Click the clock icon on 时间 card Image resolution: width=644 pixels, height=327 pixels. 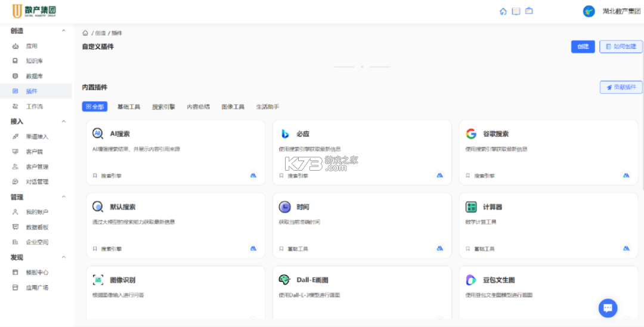pos(284,206)
